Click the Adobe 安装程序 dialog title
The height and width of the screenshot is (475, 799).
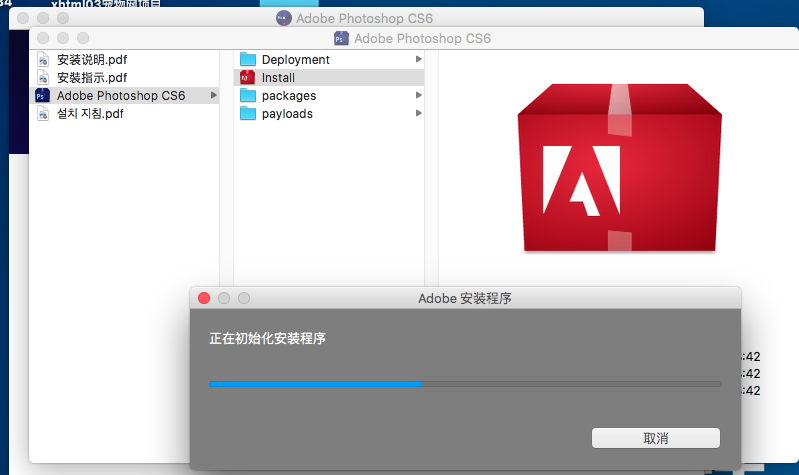coord(465,298)
